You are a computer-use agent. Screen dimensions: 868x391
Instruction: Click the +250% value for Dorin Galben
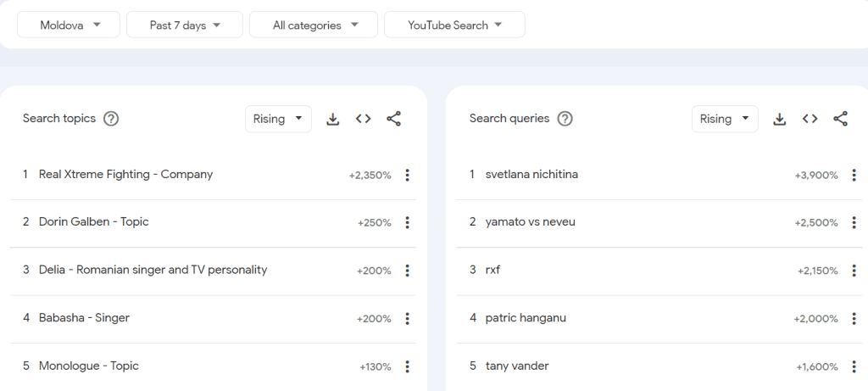click(374, 223)
